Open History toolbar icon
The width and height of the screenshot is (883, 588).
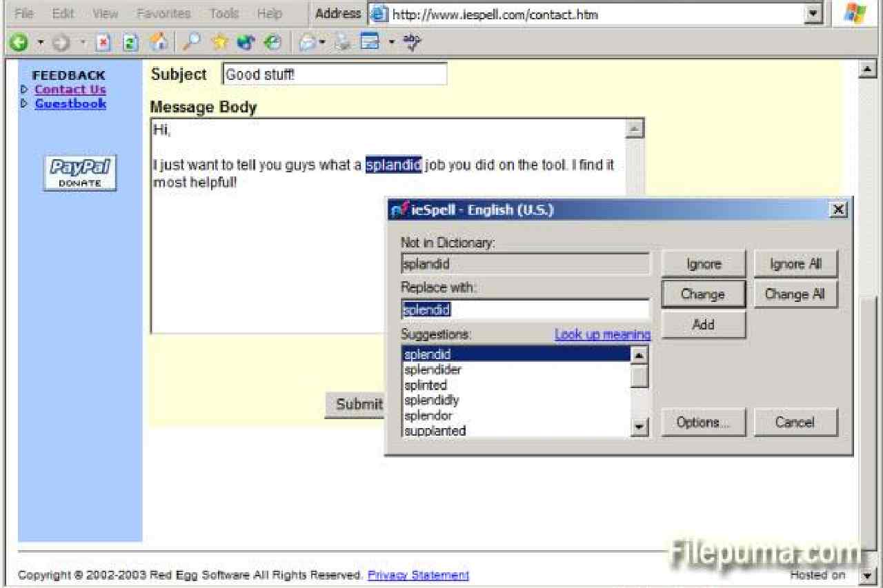tap(272, 43)
